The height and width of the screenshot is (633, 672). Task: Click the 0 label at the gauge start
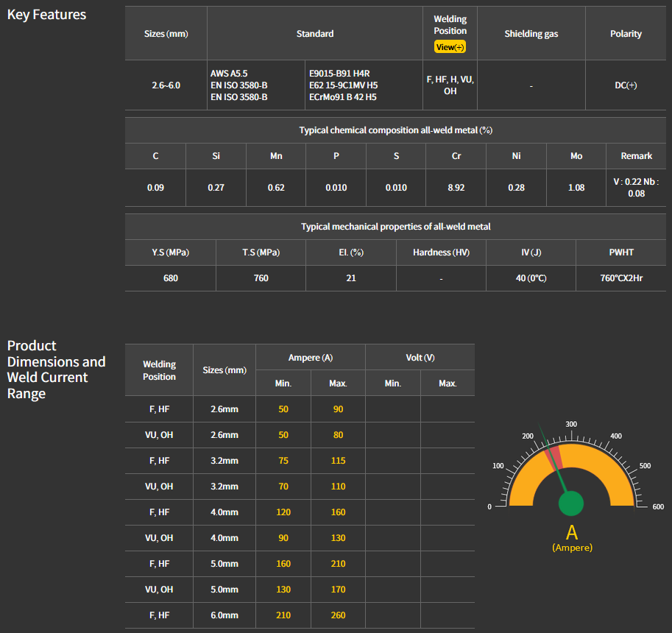(x=489, y=506)
